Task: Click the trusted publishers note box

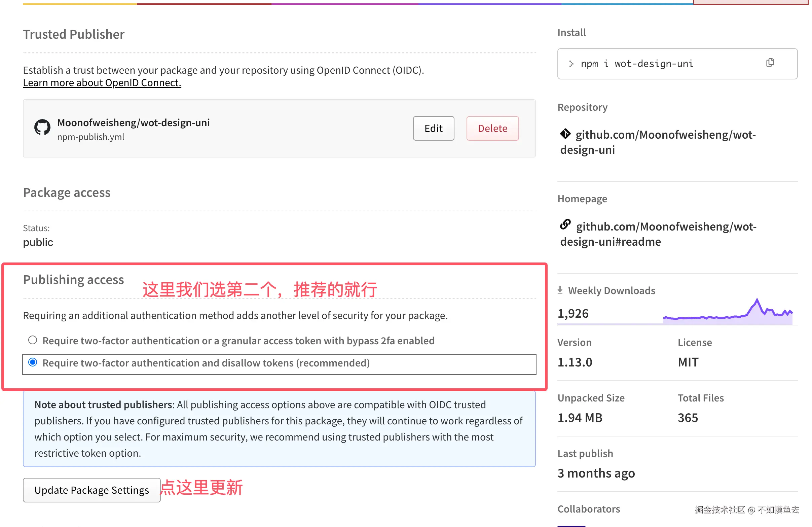Action: tap(279, 429)
